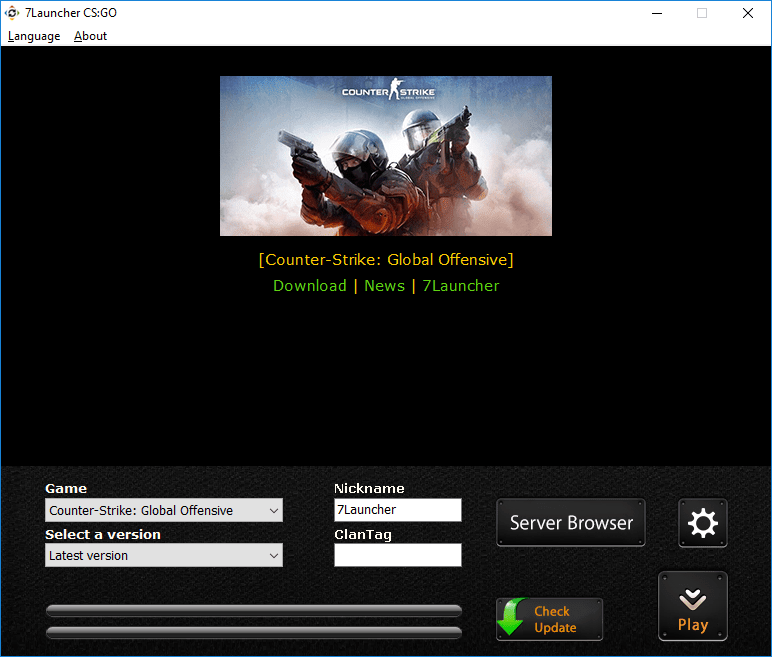The width and height of the screenshot is (772, 657).
Task: Click the 'Select a version' label
Action: (x=103, y=534)
